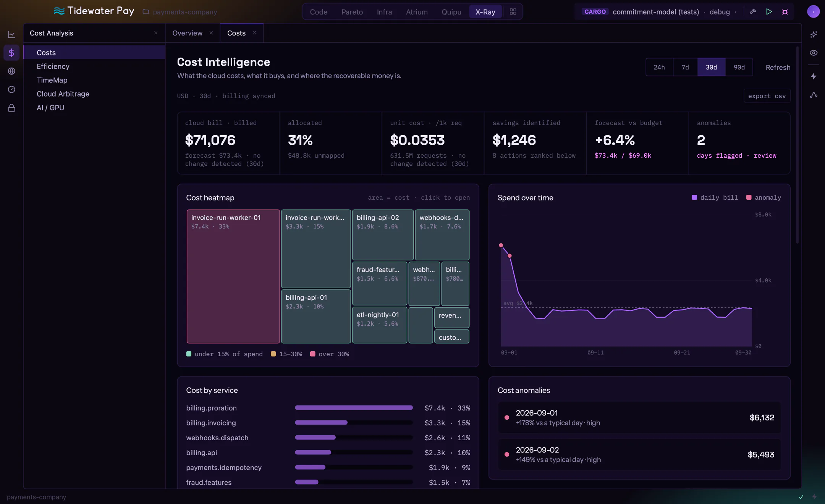
Task: Click export csv button
Action: point(767,96)
